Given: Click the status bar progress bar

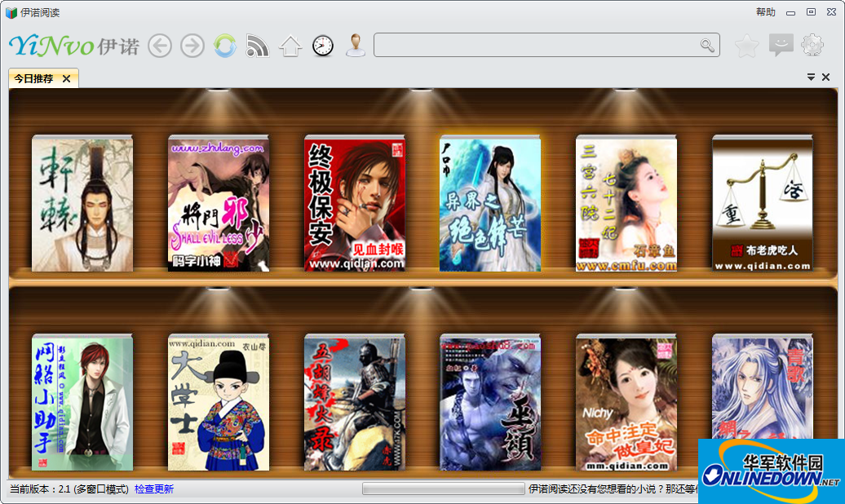Looking at the screenshot, I should pyautogui.click(x=444, y=489).
